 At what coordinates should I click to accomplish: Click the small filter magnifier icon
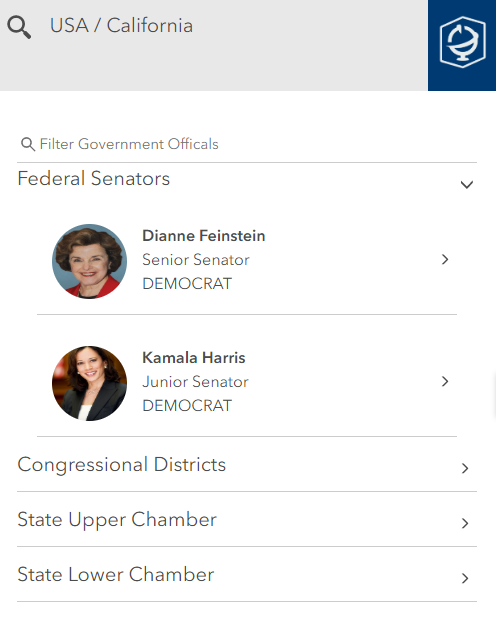28,144
